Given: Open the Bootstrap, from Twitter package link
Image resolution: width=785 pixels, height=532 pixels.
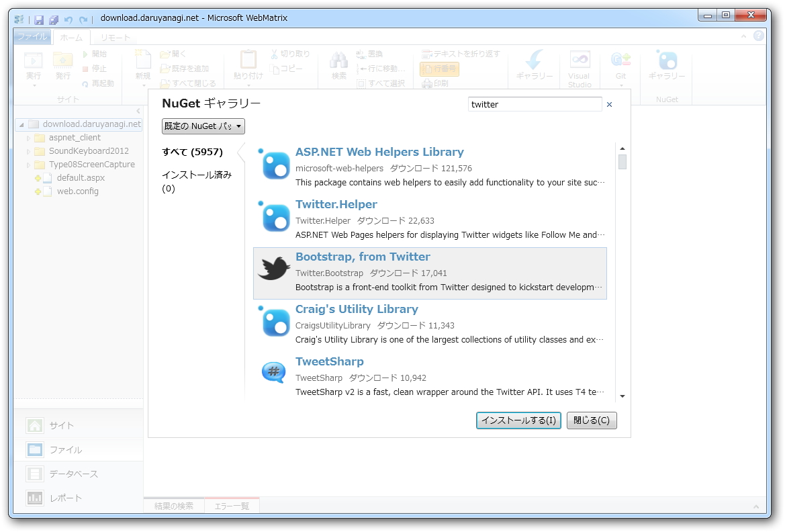Looking at the screenshot, I should [x=362, y=257].
